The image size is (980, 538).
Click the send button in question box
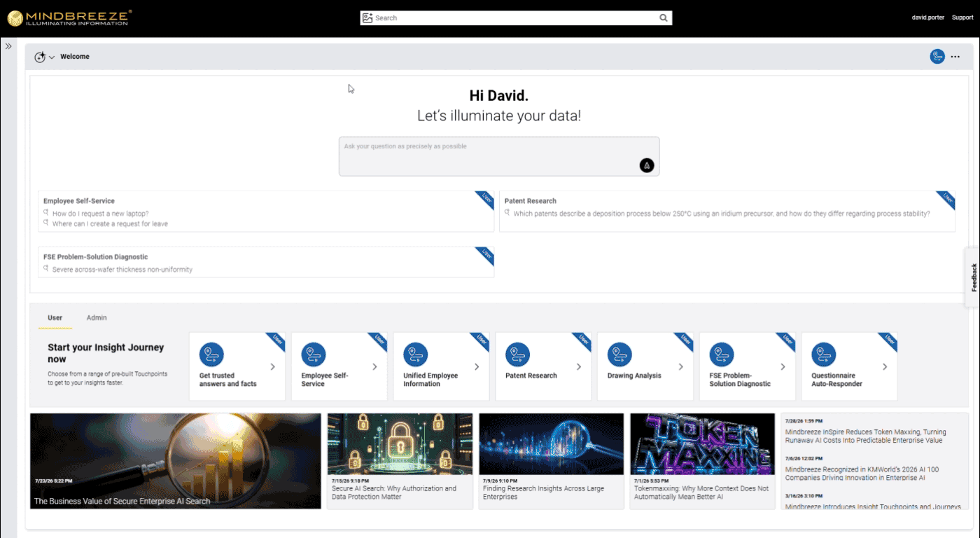click(647, 165)
